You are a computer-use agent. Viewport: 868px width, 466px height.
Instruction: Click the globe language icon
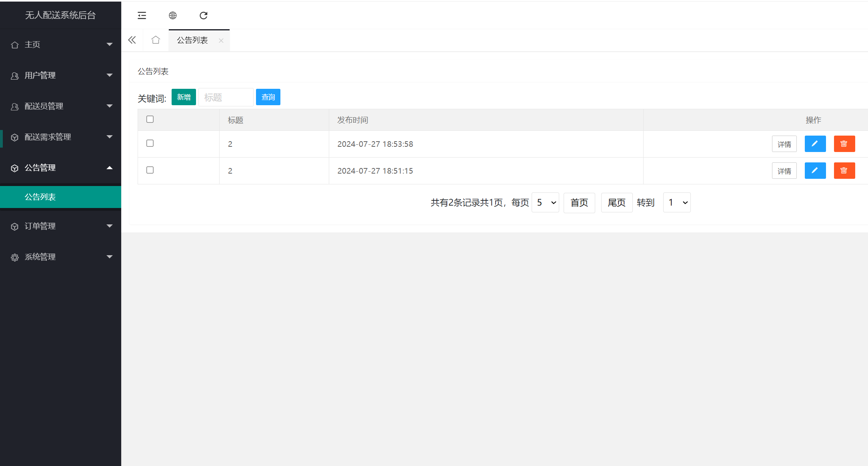click(172, 16)
